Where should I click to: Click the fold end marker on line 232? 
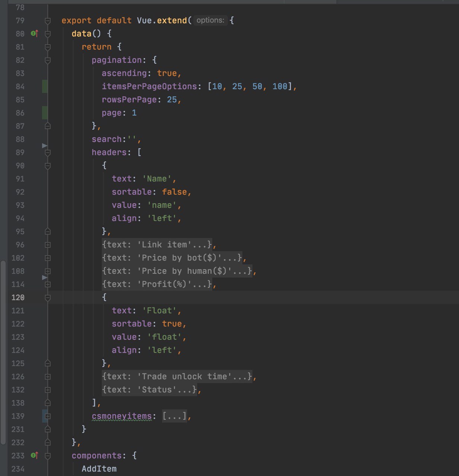(48, 443)
